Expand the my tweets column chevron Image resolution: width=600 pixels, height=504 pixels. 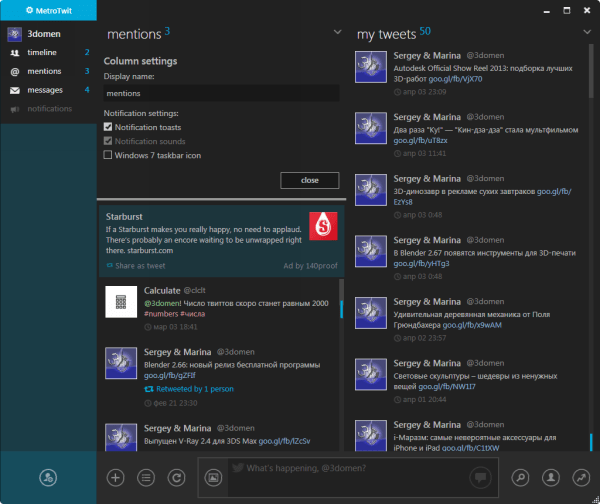(587, 32)
